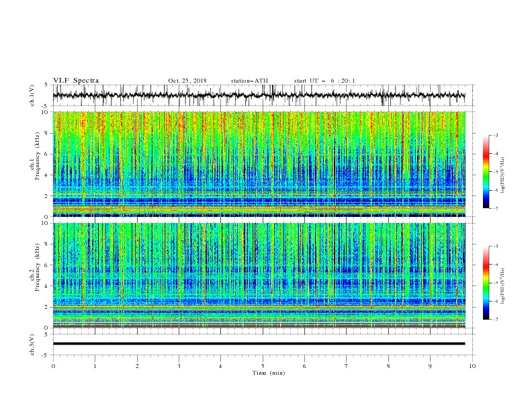532x411 pixels.
Task: Click time axis tick label "2"
Action: 137,366
